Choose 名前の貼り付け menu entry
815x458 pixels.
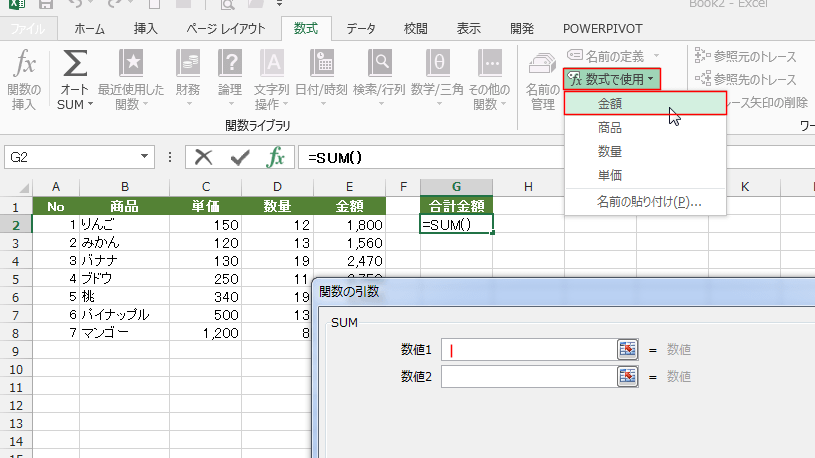[648, 201]
